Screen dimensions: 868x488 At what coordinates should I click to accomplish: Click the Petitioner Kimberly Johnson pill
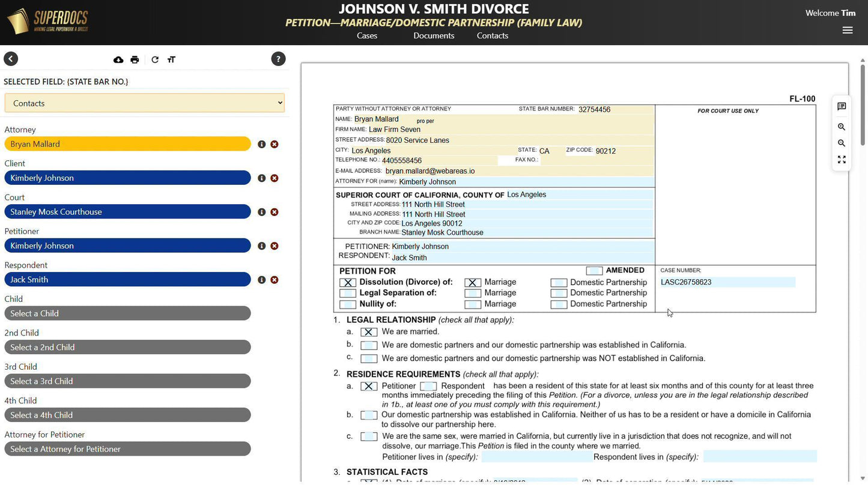click(127, 246)
